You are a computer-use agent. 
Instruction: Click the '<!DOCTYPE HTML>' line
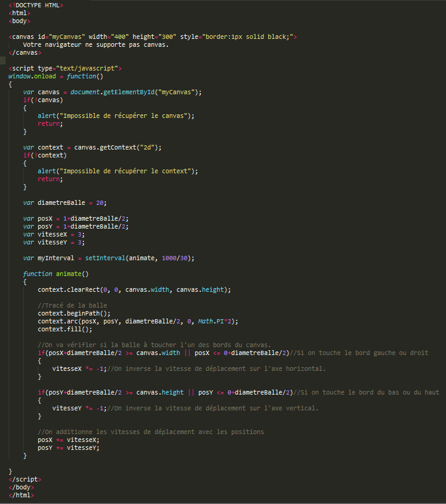36,5
